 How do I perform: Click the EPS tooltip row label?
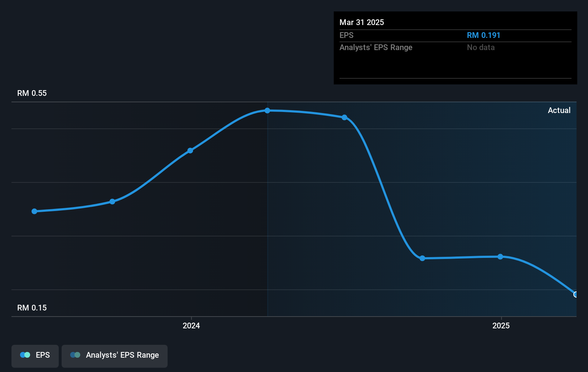click(346, 35)
